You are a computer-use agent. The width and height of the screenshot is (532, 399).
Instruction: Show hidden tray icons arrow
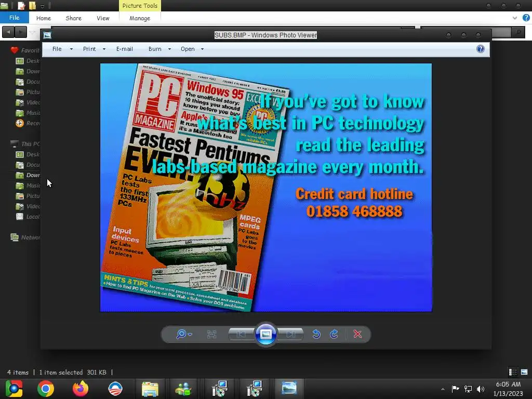point(443,389)
